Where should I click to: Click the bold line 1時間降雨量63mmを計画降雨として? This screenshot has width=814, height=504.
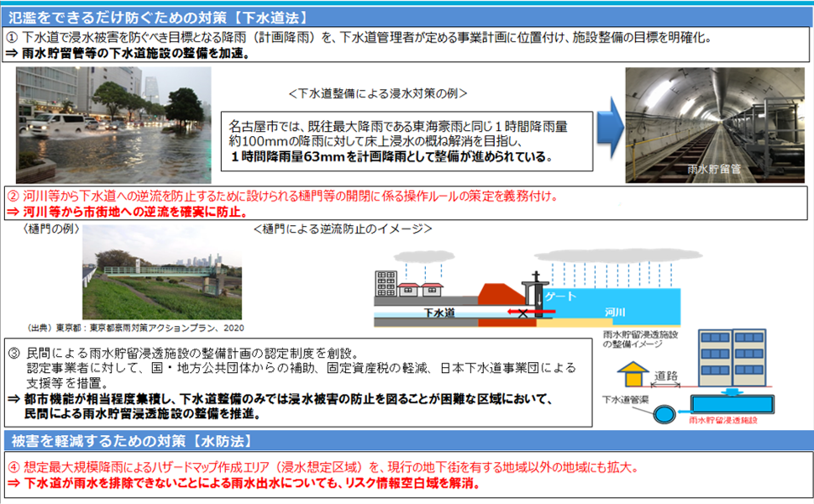(392, 156)
